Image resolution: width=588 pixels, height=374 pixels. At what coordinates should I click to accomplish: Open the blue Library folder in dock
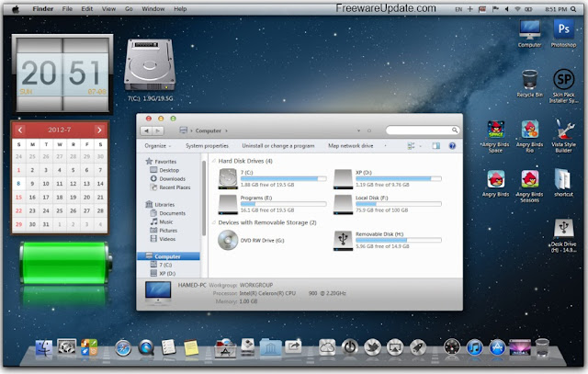pos(270,347)
